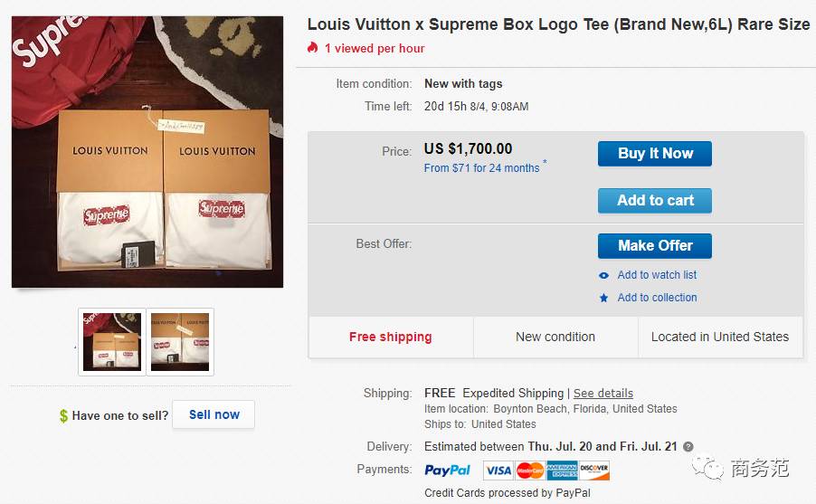Open the See details shipping link

point(603,394)
